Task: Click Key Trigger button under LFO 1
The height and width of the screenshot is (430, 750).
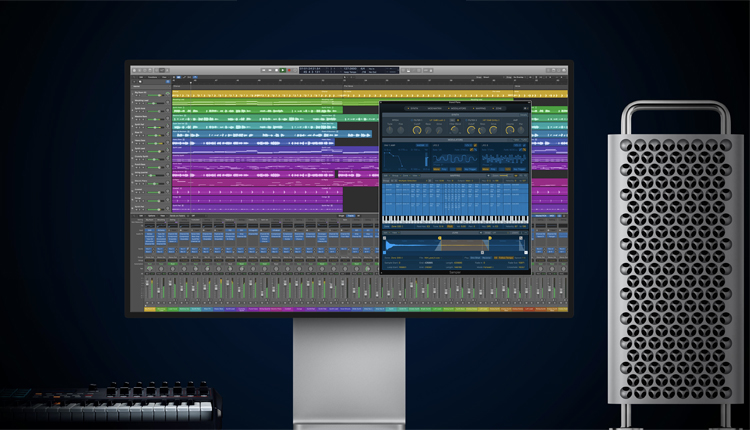Action: tap(470, 169)
